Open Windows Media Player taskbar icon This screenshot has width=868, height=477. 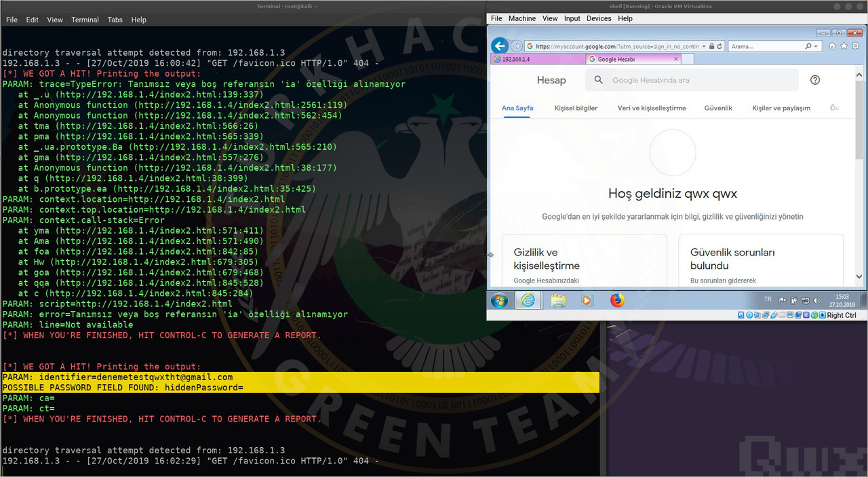(587, 300)
